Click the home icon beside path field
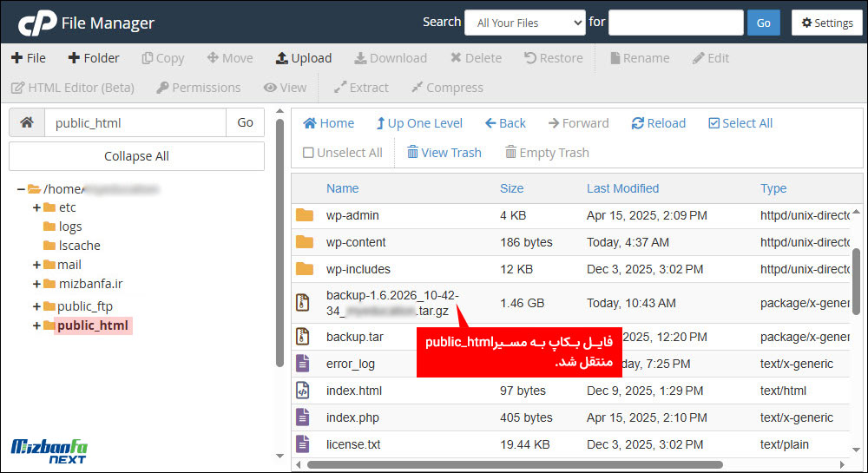Image resolution: width=868 pixels, height=473 pixels. (x=27, y=123)
